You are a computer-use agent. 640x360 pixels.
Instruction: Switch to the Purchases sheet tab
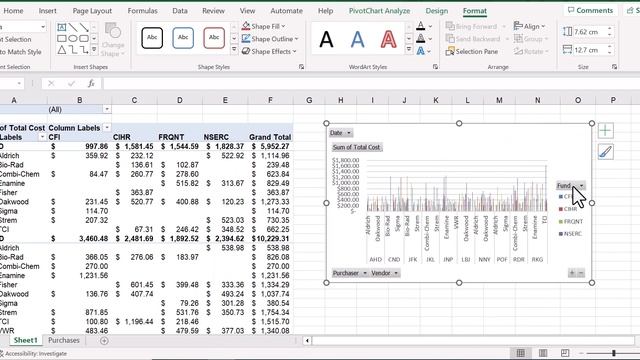(x=64, y=340)
